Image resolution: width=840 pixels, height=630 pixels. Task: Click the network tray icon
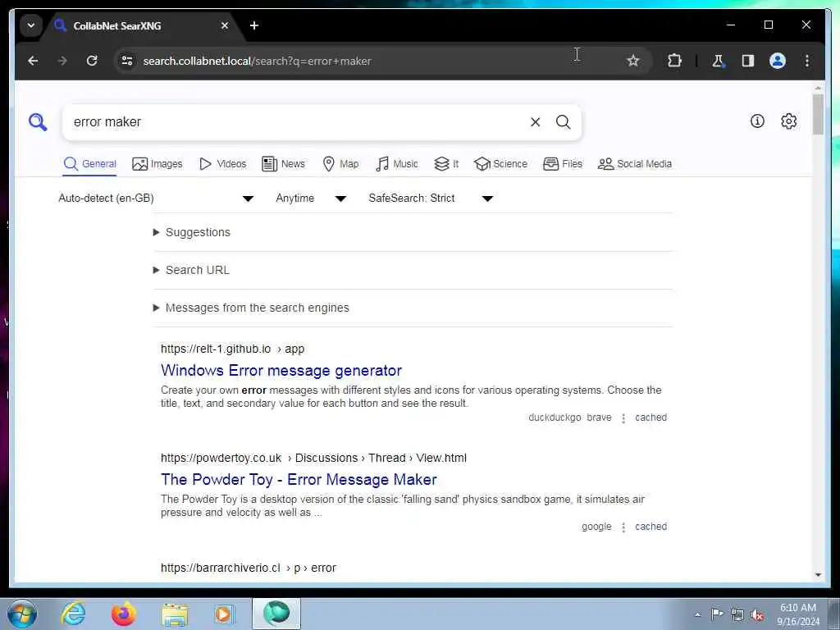click(x=737, y=615)
